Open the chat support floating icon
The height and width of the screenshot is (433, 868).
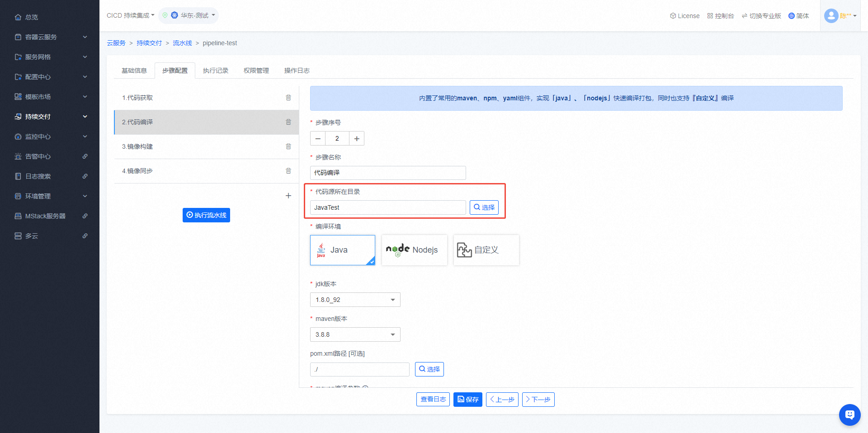point(849,414)
